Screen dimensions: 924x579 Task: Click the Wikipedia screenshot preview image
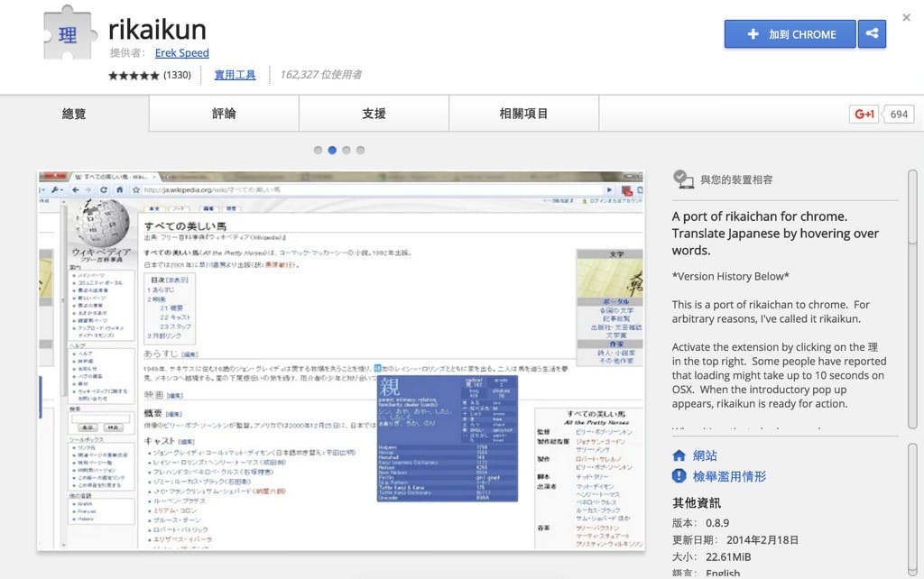tap(341, 361)
